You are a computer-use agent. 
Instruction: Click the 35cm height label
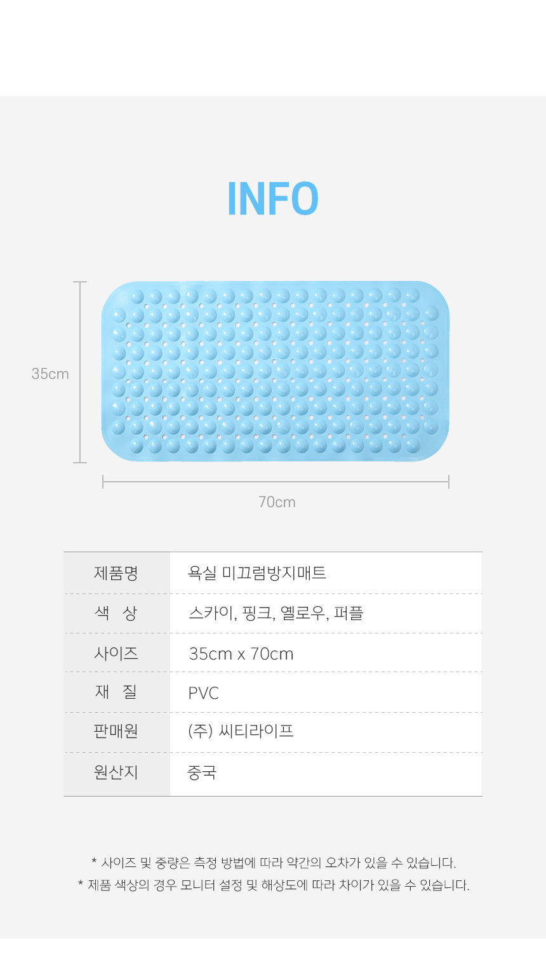[x=50, y=374]
